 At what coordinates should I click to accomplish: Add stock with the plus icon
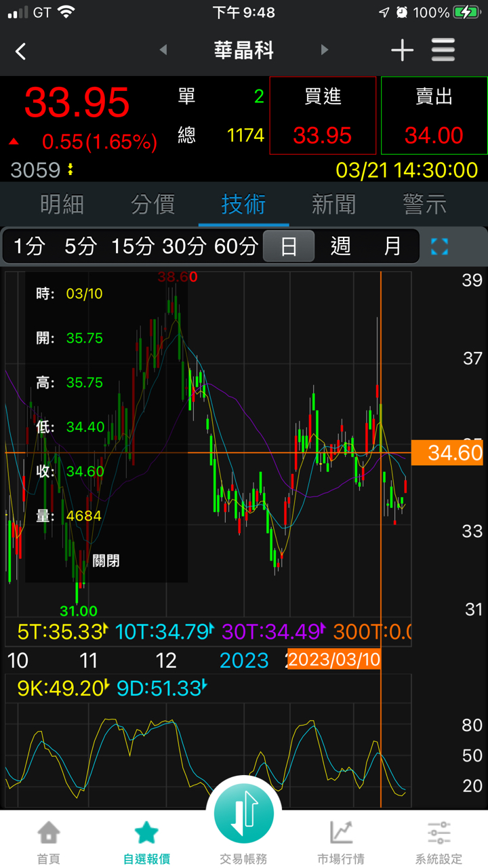coord(402,50)
